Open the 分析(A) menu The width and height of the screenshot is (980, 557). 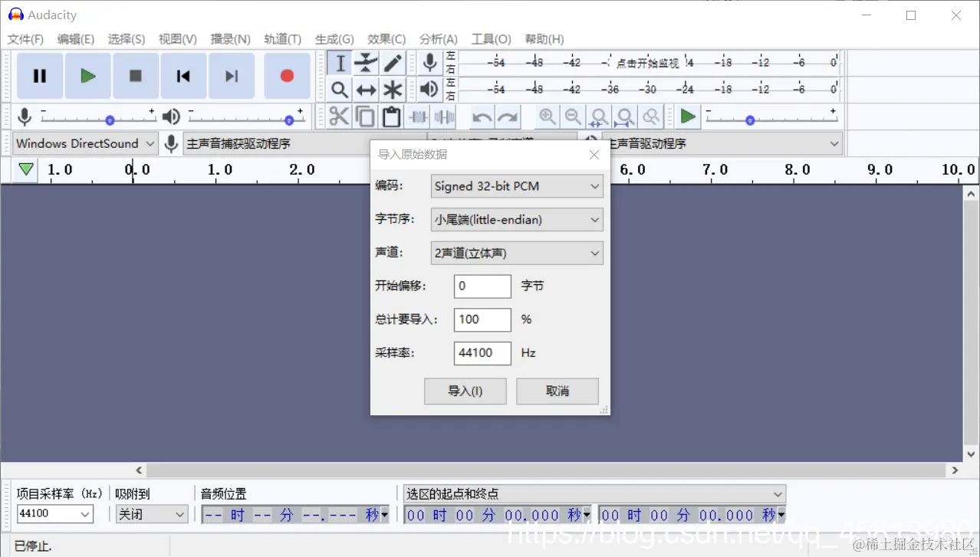point(439,39)
